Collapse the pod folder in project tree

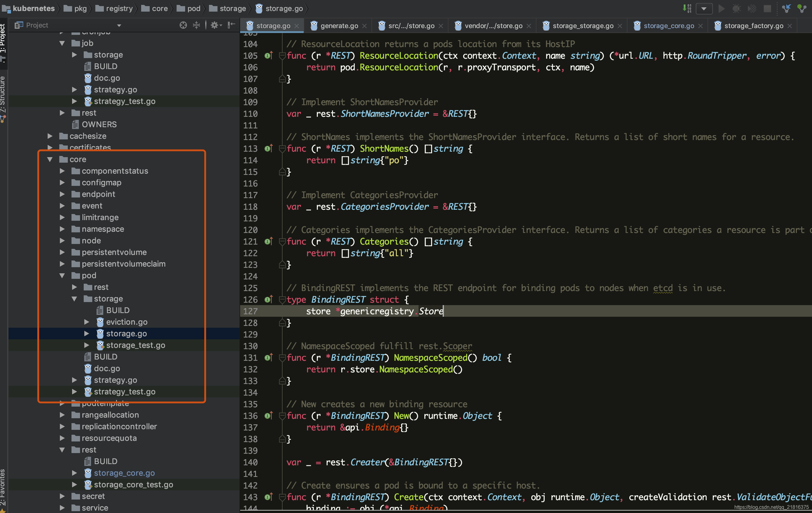[62, 275]
